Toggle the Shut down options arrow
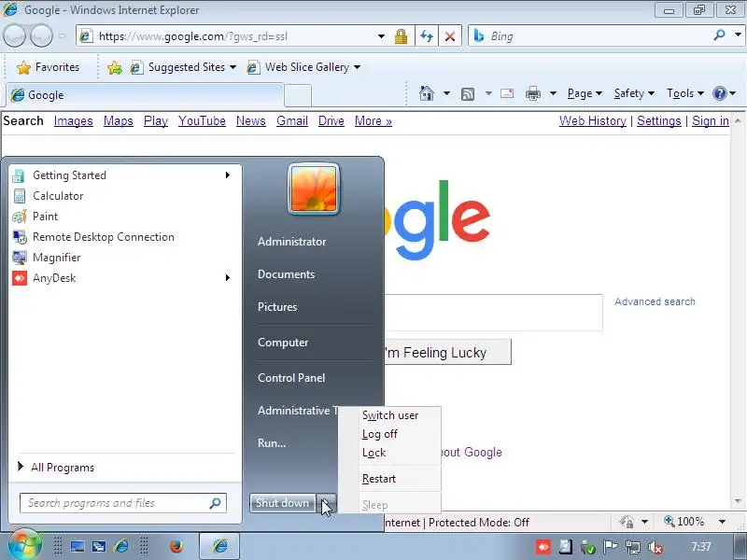Screen dimensions: 747x560 (x=326, y=503)
